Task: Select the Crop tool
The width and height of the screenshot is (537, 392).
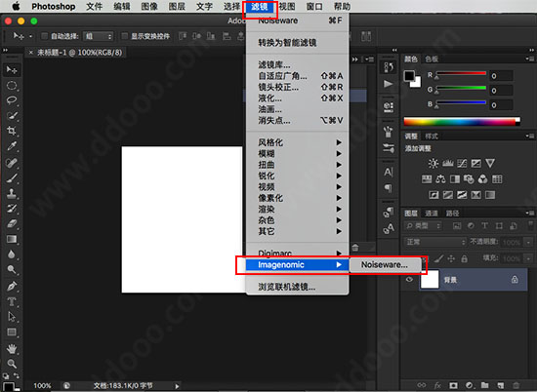Action: (12, 131)
